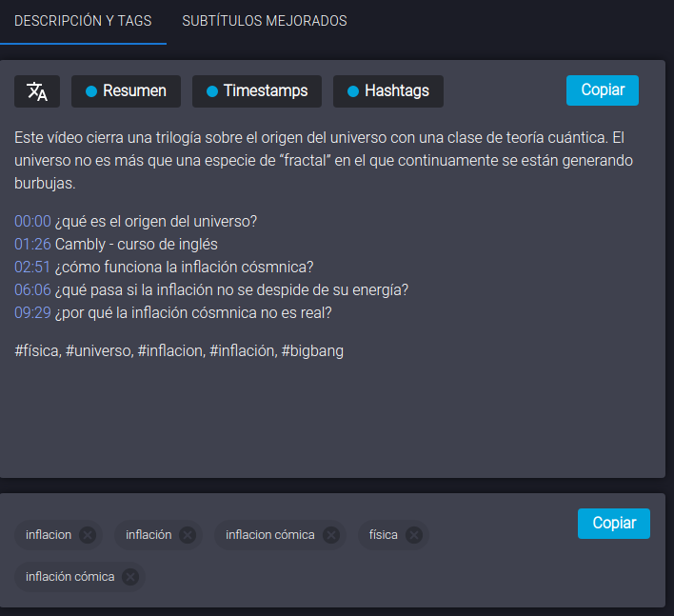Open the translate language icon button

[37, 91]
